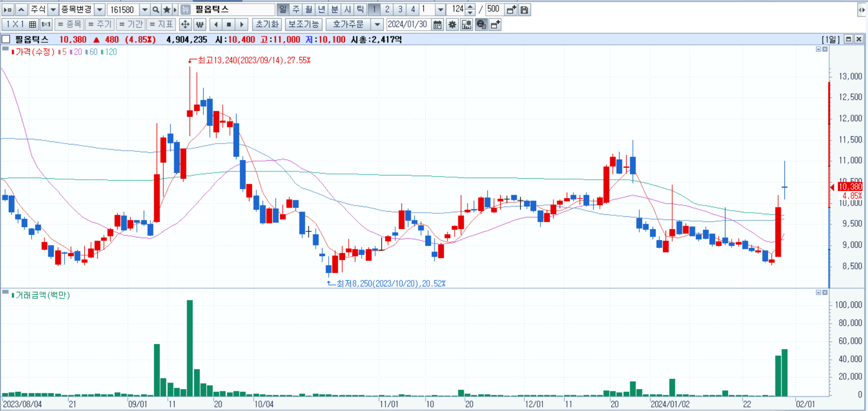Viewport: 868px width, 411px height.
Task: Select the 시 hour period tab
Action: pyautogui.click(x=348, y=9)
